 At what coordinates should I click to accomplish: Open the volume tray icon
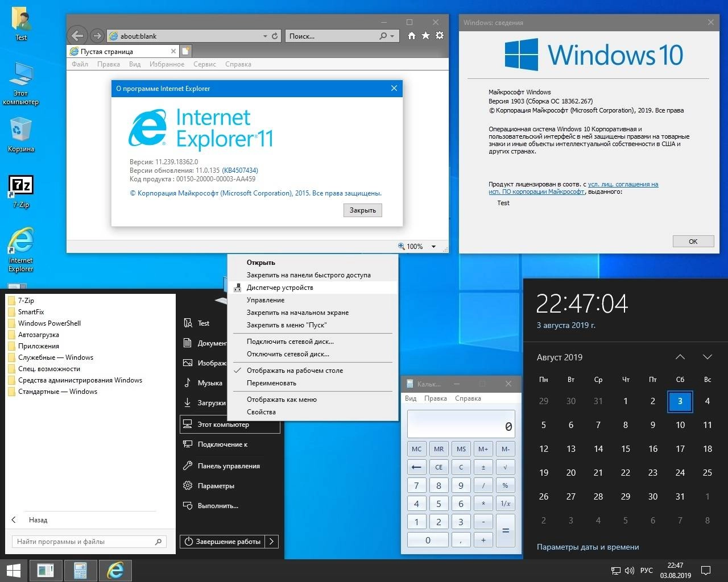point(629,571)
